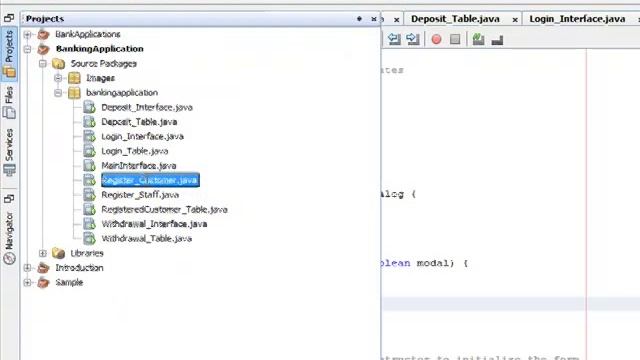Pin the Projects panel

(359, 19)
